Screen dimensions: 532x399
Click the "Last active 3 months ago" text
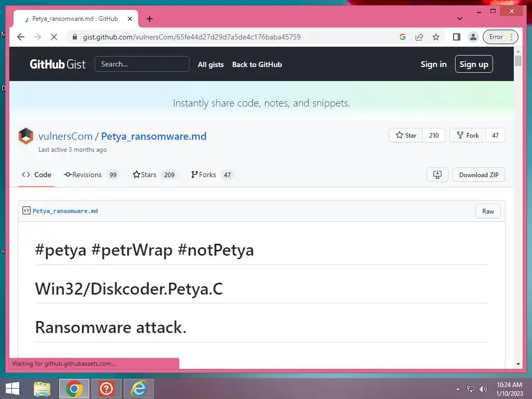coord(72,150)
